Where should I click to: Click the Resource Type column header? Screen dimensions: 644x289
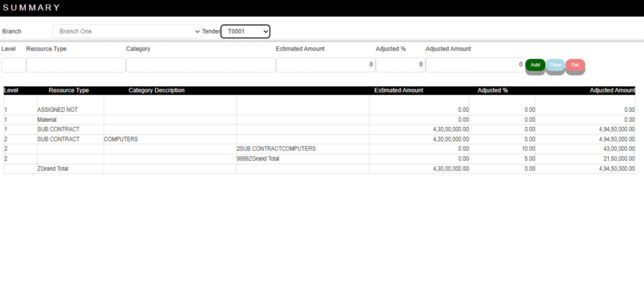[69, 90]
